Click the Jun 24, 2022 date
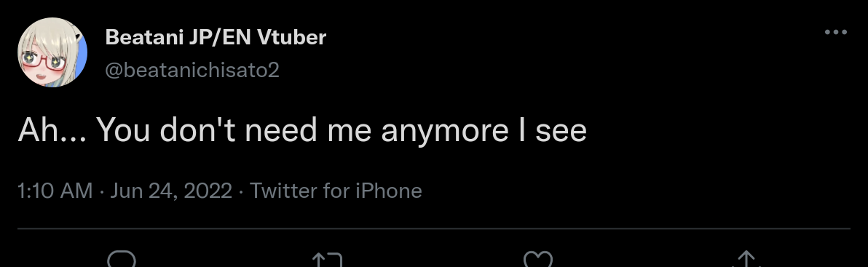This screenshot has height=267, width=868. [x=171, y=191]
